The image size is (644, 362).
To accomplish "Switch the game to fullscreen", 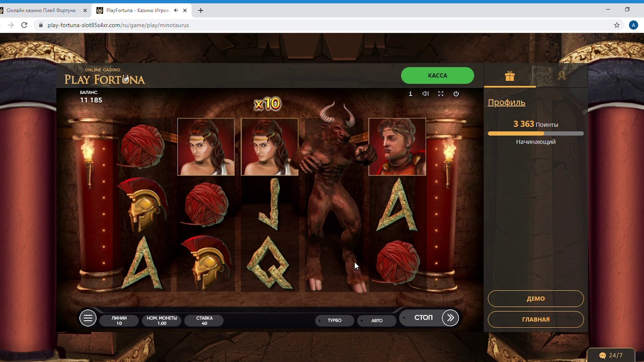I will 441,94.
